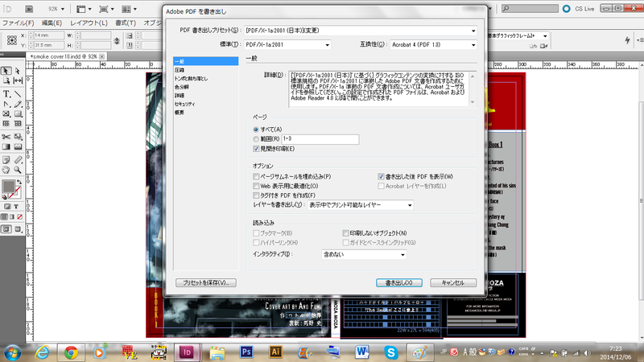Enable タグ付き PDF を作成(F) checkbox

[x=256, y=195]
